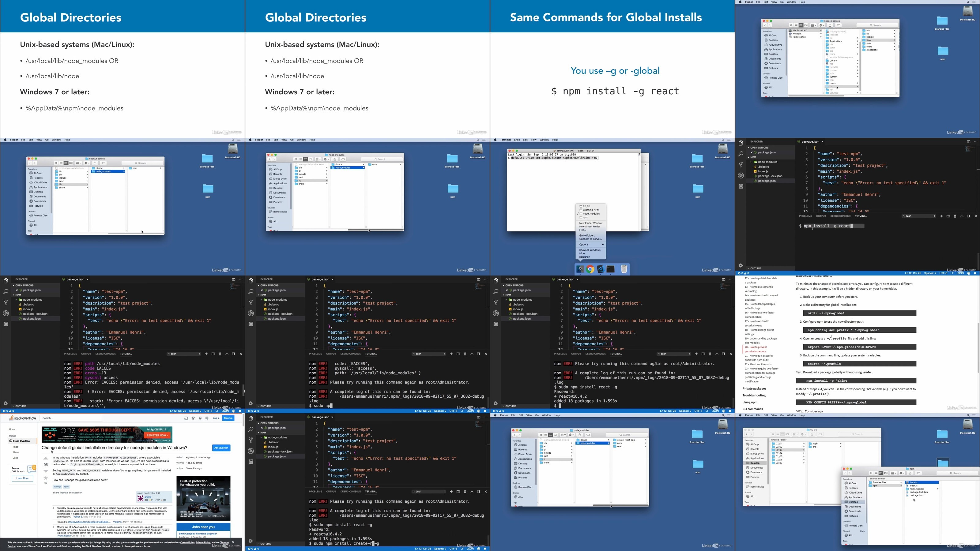Split terminal in VS Code showing '$ sudo np'
The image size is (980, 551).
(458, 354)
